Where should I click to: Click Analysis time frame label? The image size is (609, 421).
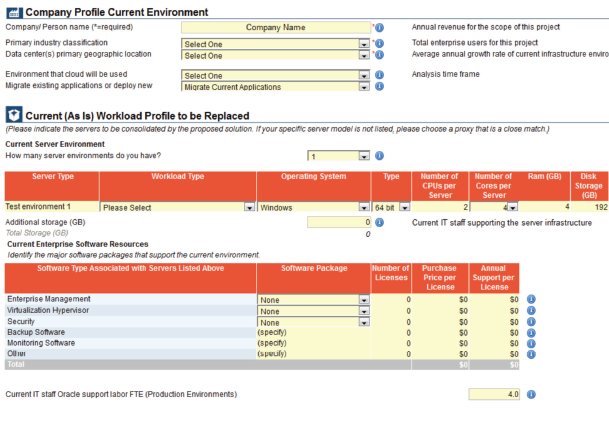click(445, 74)
